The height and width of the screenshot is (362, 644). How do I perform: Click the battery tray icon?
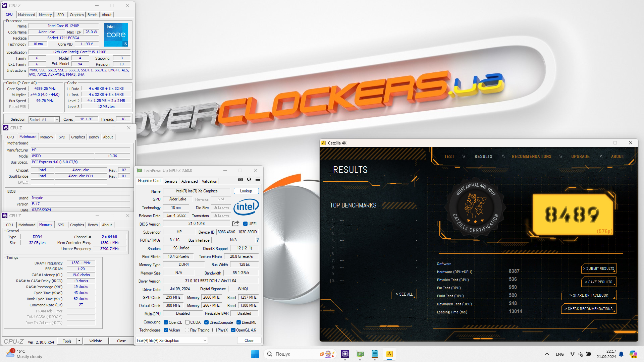click(x=589, y=354)
